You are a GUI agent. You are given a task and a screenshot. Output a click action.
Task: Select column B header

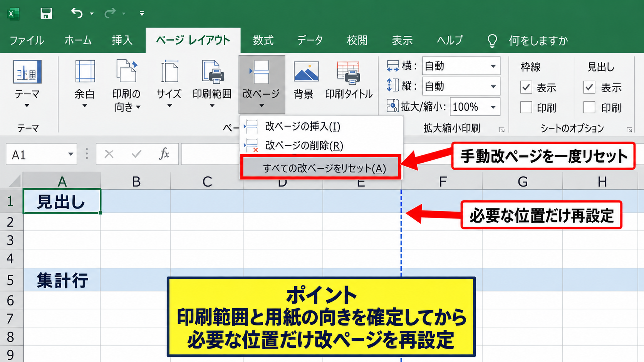(x=136, y=181)
